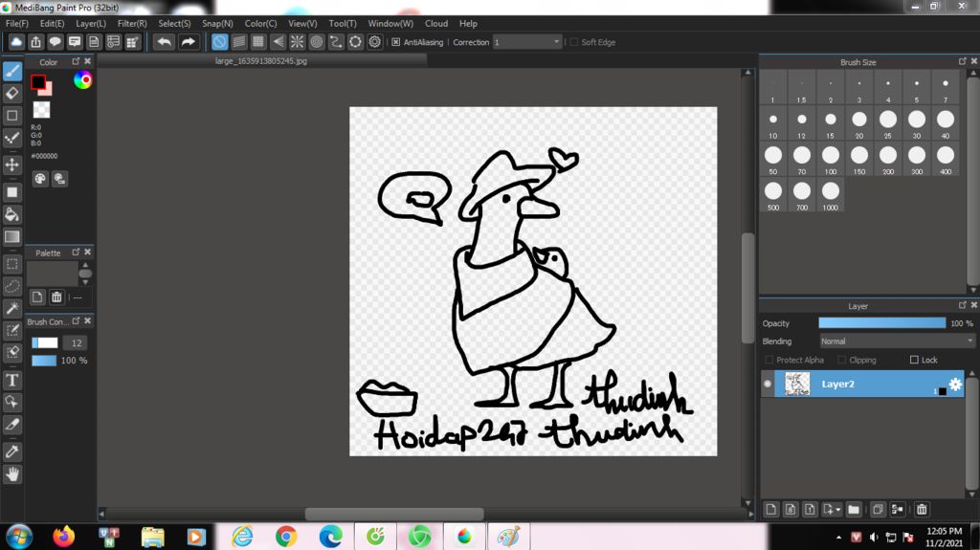Open the Window menu

[390, 23]
